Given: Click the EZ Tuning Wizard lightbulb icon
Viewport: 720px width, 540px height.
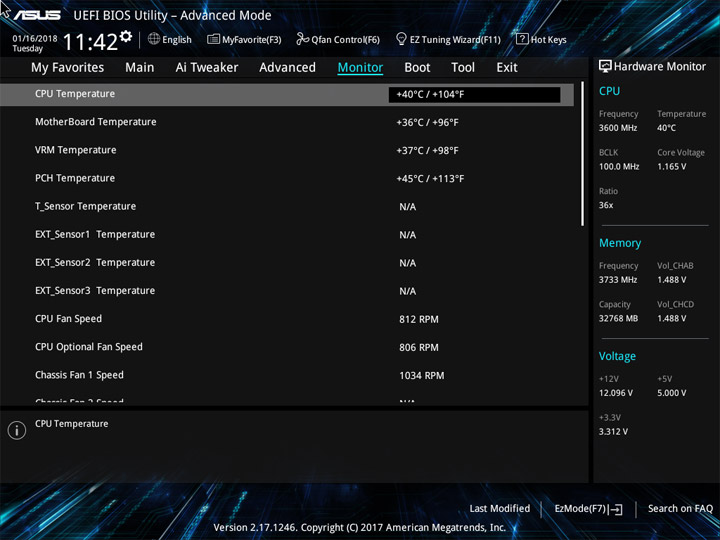Looking at the screenshot, I should [401, 39].
